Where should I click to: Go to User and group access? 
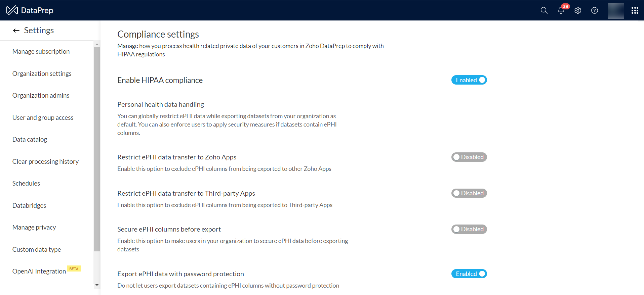click(x=43, y=117)
